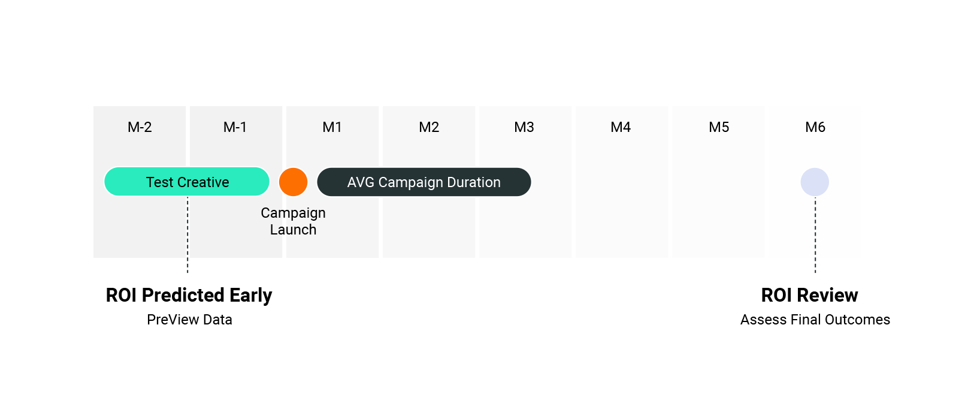Image resolution: width=980 pixels, height=406 pixels.
Task: Select the green Test Creative bar
Action: click(187, 182)
